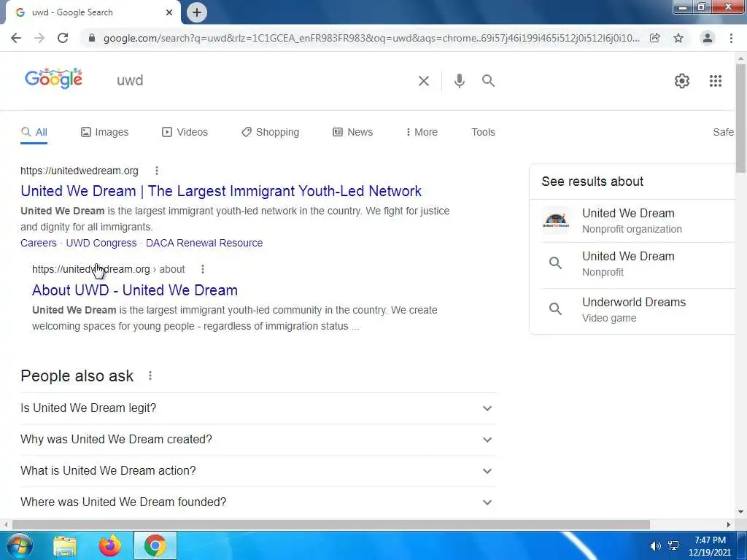The height and width of the screenshot is (560, 747).
Task: Click the address bar URL
Action: 371,38
